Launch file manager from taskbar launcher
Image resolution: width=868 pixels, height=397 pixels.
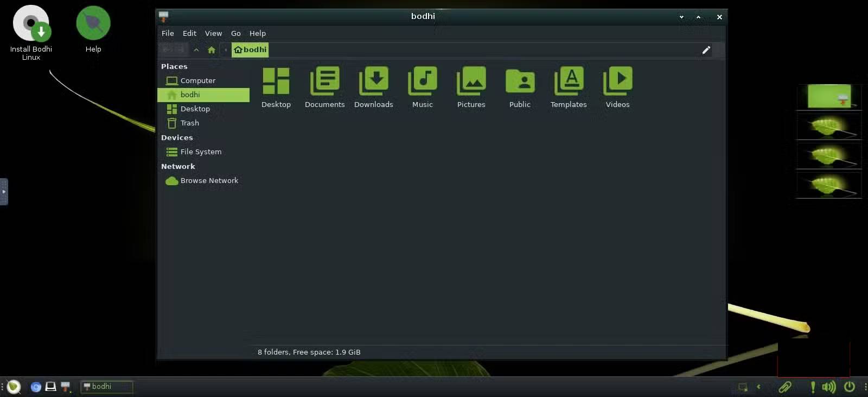point(66,387)
